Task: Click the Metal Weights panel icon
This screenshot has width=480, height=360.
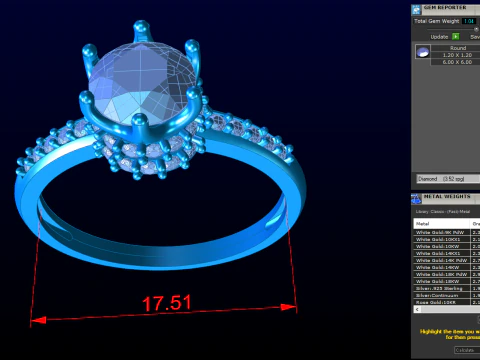Action: [x=416, y=199]
